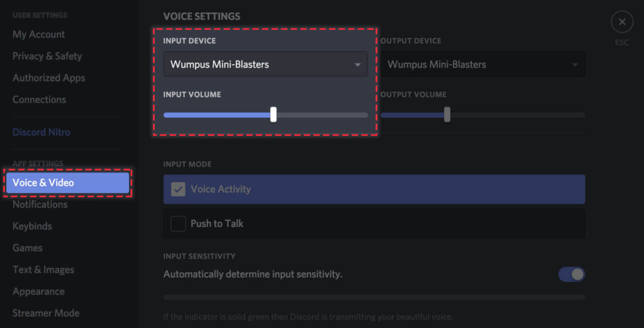Click the Output Volume slider handle

coord(447,115)
